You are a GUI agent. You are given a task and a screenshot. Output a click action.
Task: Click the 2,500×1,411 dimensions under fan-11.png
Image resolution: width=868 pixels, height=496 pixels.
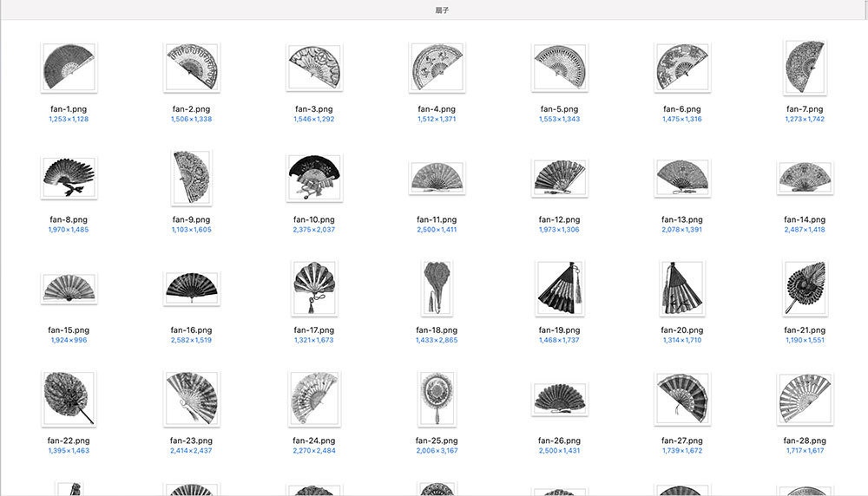coord(437,230)
